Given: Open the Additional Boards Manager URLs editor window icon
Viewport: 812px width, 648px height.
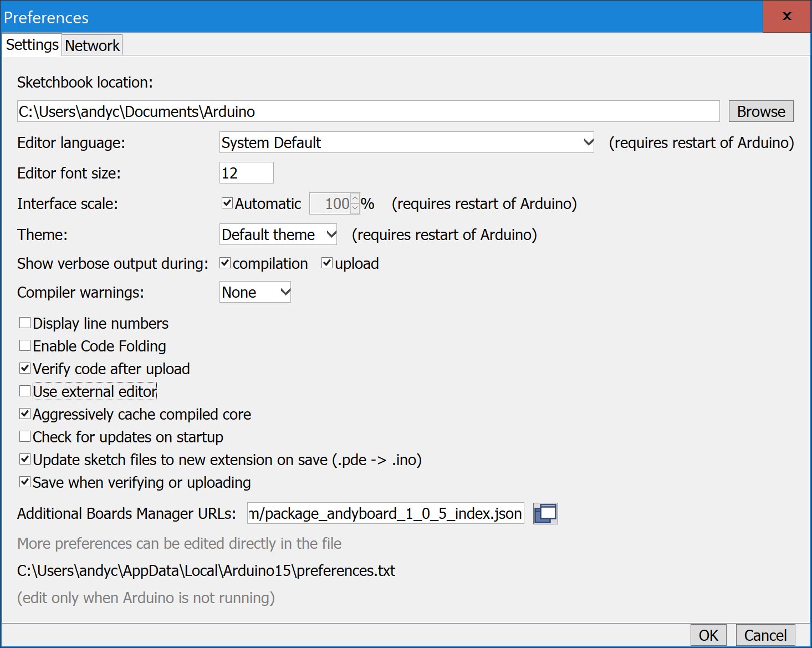Looking at the screenshot, I should point(545,513).
